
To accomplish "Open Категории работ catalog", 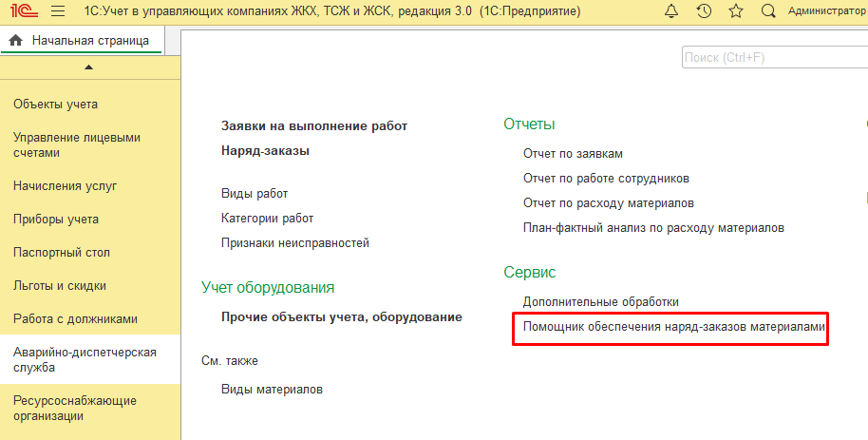I will click(x=268, y=219).
